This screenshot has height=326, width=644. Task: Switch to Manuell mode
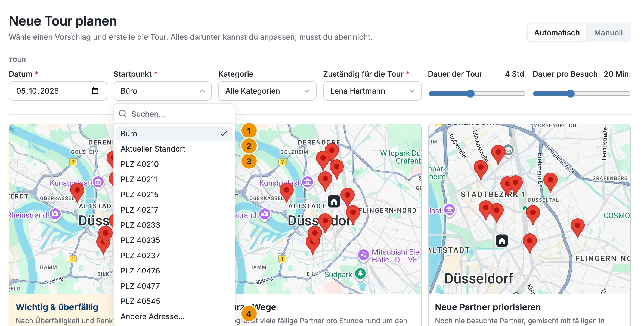click(608, 33)
